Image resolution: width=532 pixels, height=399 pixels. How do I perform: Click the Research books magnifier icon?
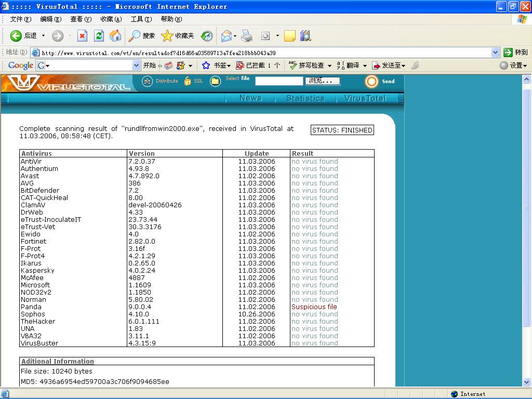(x=305, y=36)
